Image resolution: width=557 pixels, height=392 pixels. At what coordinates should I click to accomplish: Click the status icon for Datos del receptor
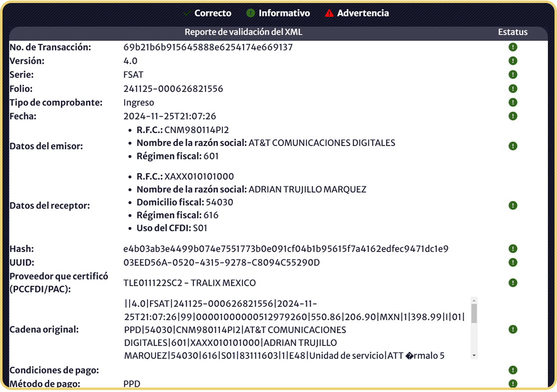(x=513, y=205)
